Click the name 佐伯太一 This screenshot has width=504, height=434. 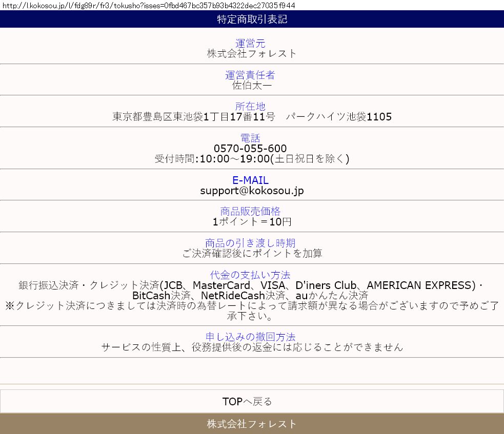(x=252, y=85)
